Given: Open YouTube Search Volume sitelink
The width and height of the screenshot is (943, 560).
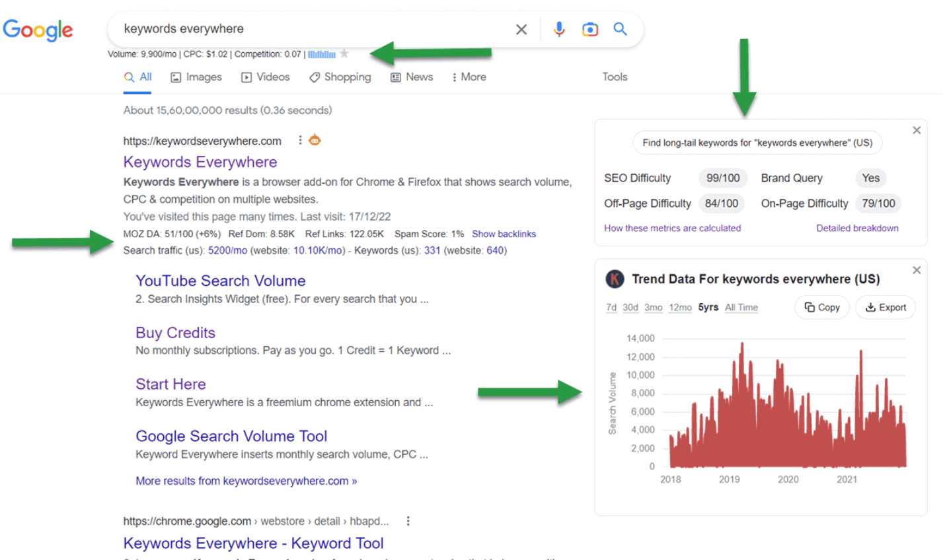Looking at the screenshot, I should [221, 281].
